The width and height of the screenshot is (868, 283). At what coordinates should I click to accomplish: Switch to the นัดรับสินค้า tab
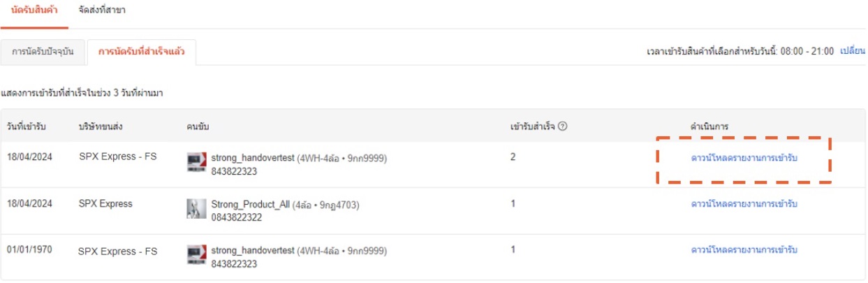(34, 12)
